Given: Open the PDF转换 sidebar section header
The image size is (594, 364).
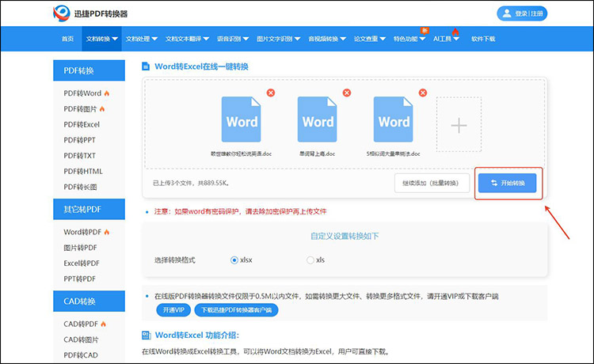Looking at the screenshot, I should point(89,70).
